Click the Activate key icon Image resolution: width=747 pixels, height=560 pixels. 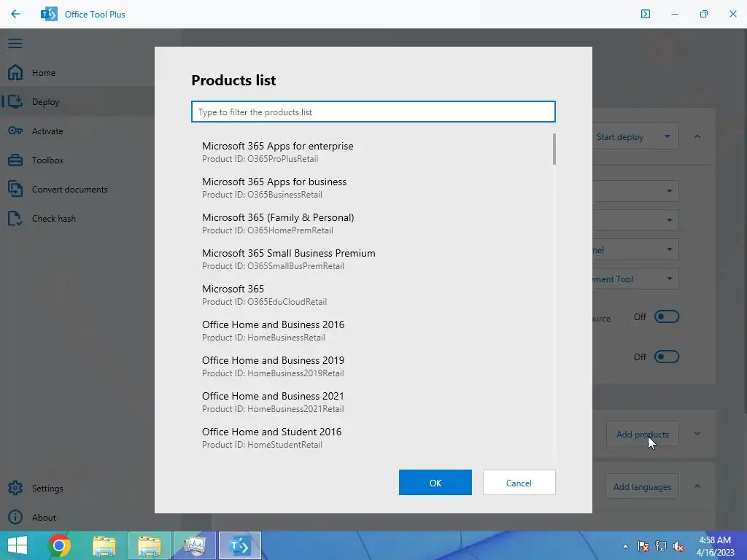pos(15,131)
